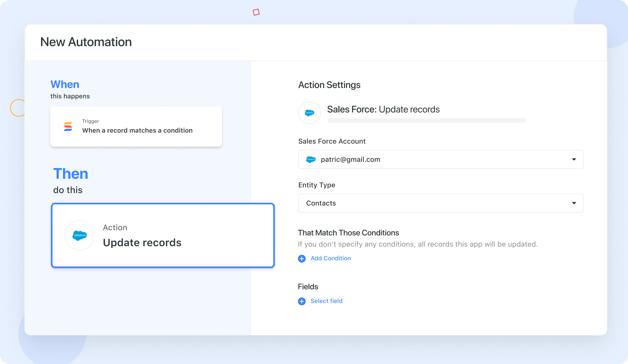The width and height of the screenshot is (628, 364).
Task: Click the 'this happens' subtitle
Action: click(x=70, y=96)
